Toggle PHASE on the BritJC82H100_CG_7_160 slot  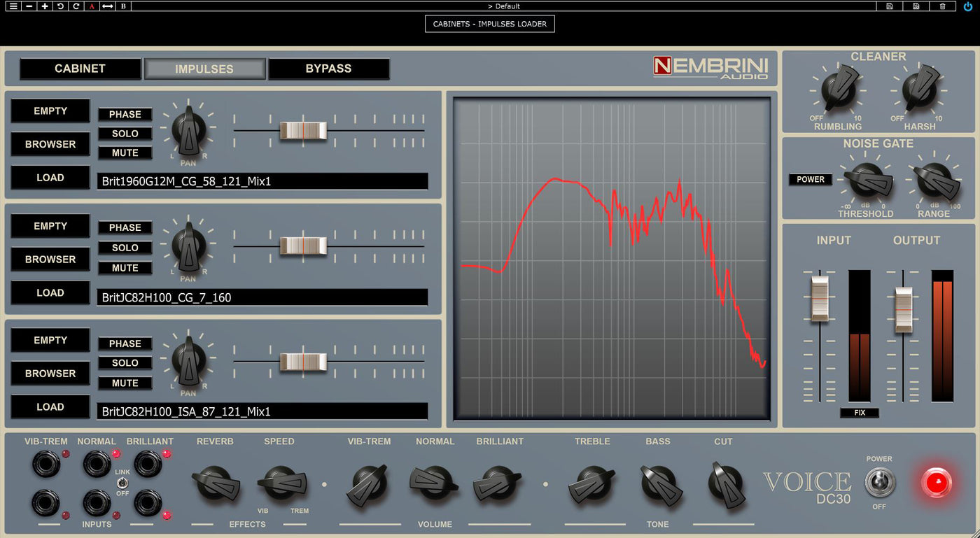pos(125,228)
